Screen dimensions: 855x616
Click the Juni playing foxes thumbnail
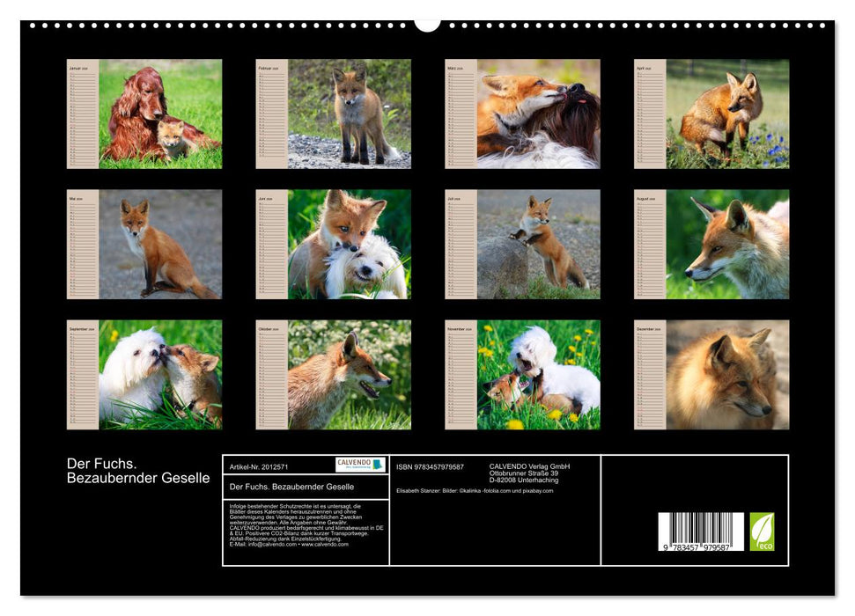point(357,244)
